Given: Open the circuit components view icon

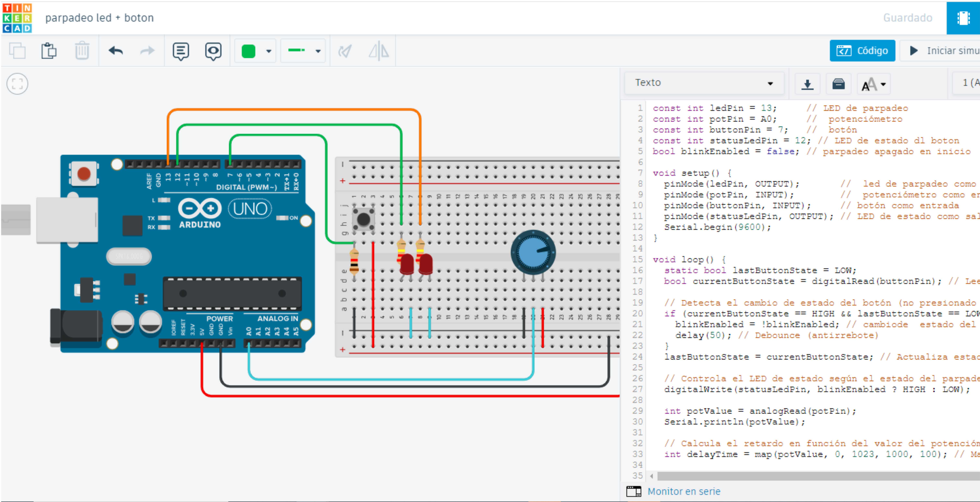Looking at the screenshot, I should (963, 18).
